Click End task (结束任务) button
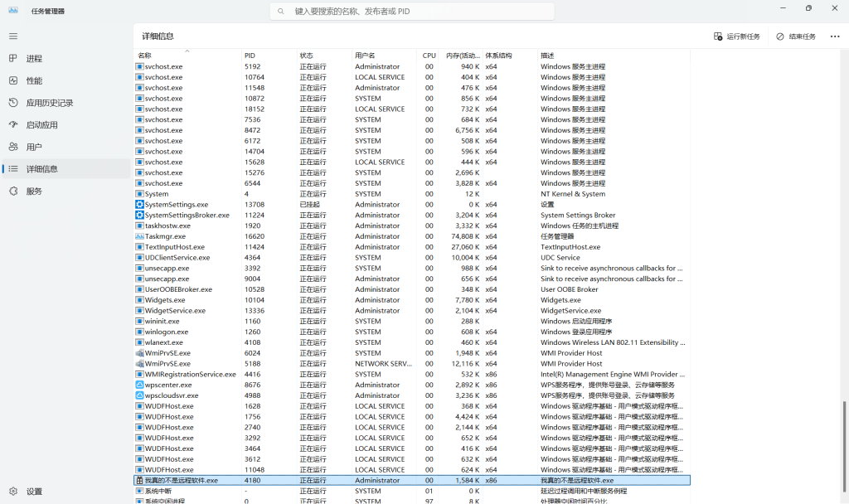This screenshot has width=849, height=504. [796, 36]
